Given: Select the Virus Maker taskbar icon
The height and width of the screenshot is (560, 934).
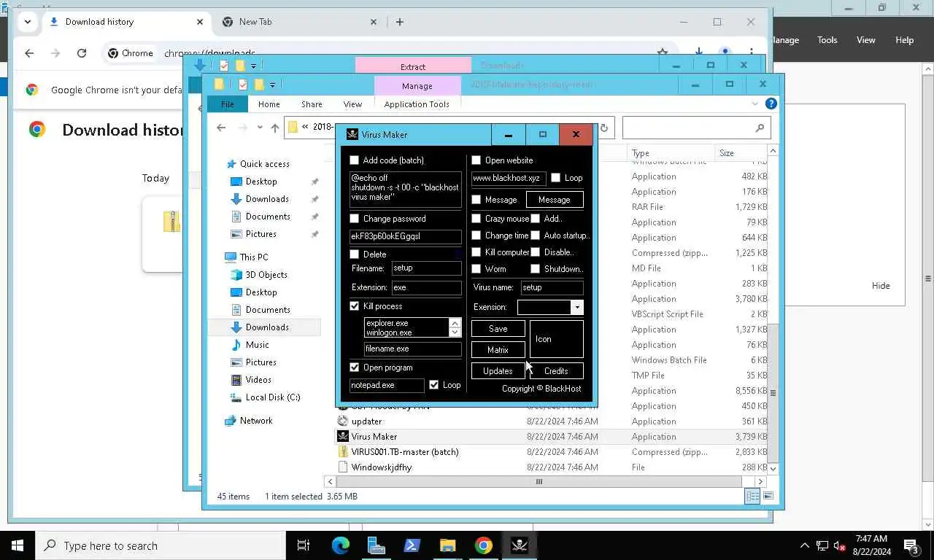Looking at the screenshot, I should 519,545.
